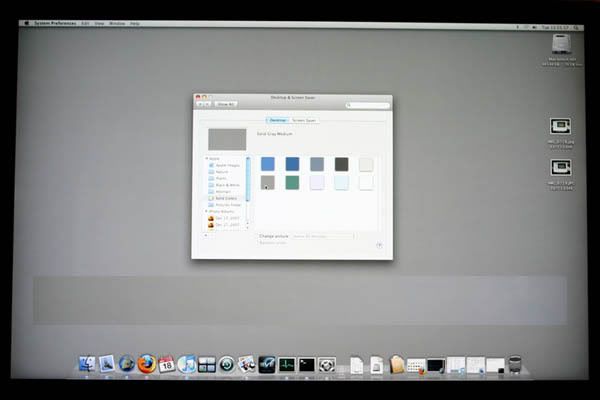Screen dimensions: 600x400
Task: Add a folder with the plus button
Action: coord(206,235)
